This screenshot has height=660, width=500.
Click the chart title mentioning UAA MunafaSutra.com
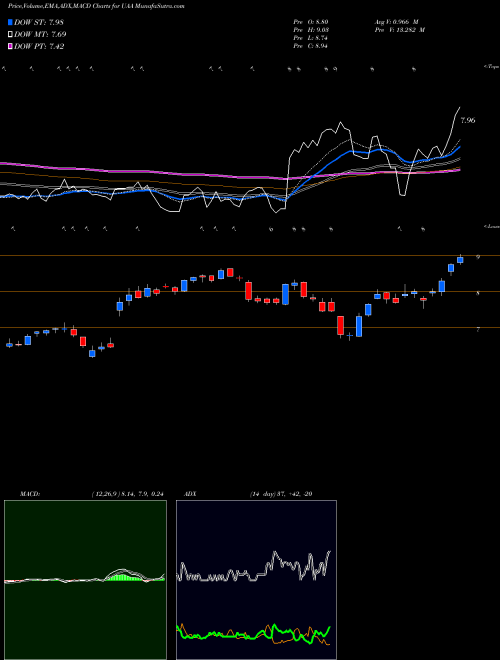click(x=96, y=6)
